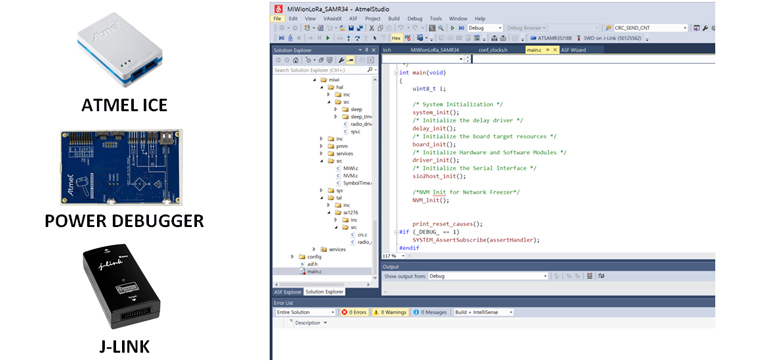Expand the sleep folder
The height and width of the screenshot is (364, 760).
click(x=336, y=110)
